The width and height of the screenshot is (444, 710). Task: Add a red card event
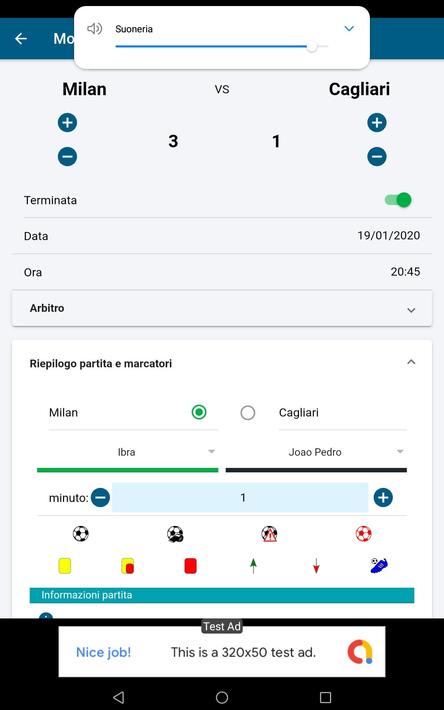click(191, 566)
